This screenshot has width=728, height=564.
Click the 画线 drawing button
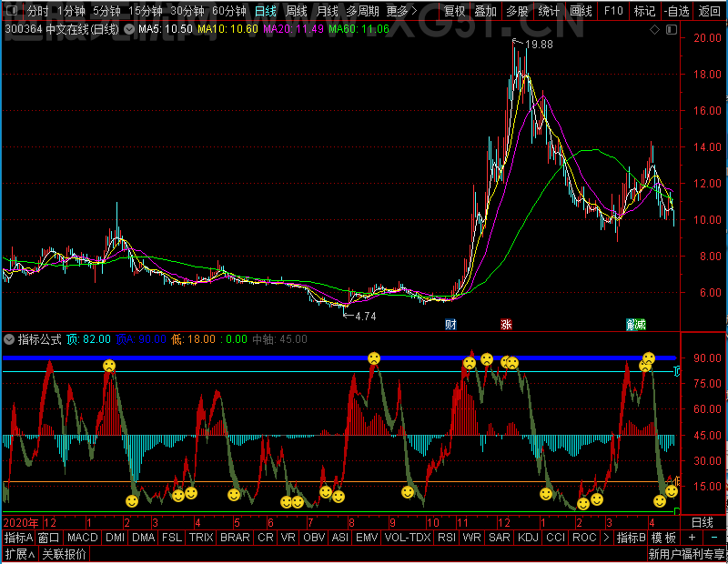click(x=581, y=11)
